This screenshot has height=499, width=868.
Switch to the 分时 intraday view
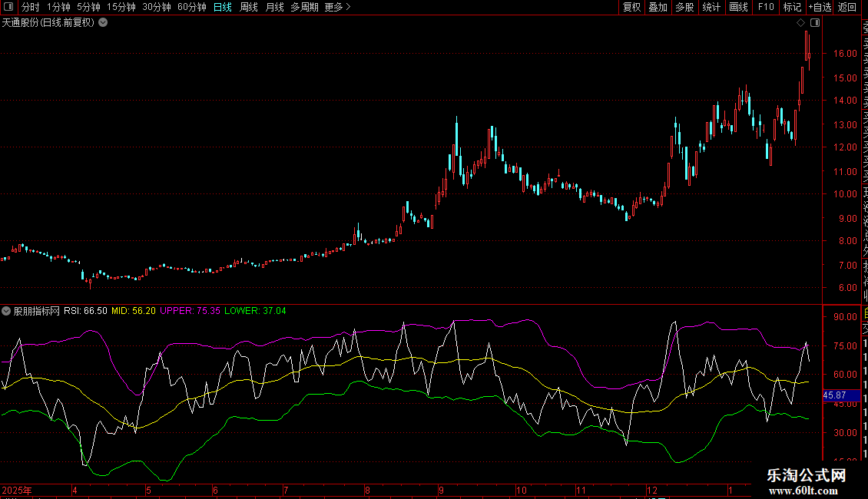click(x=30, y=7)
